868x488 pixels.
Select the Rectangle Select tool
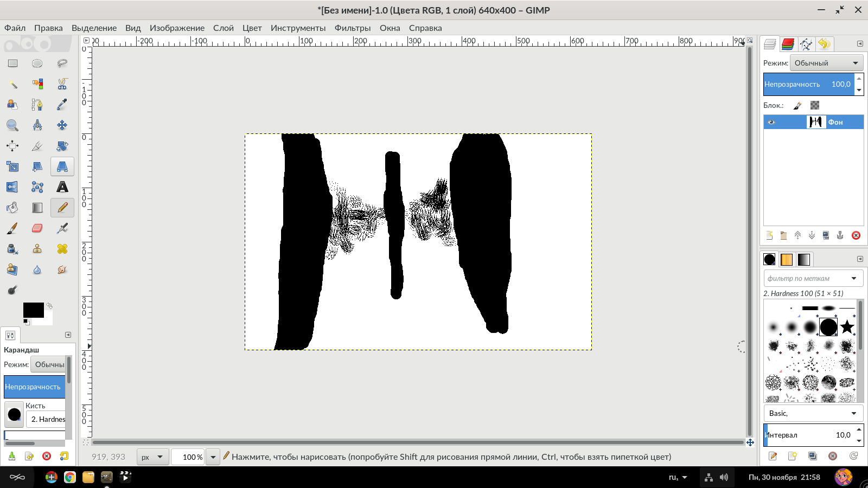[x=12, y=63]
